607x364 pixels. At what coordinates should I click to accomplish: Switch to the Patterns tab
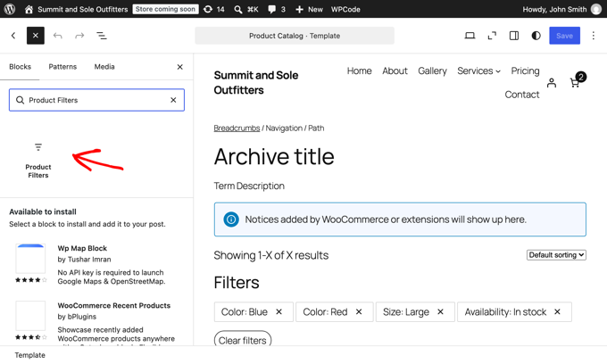62,67
